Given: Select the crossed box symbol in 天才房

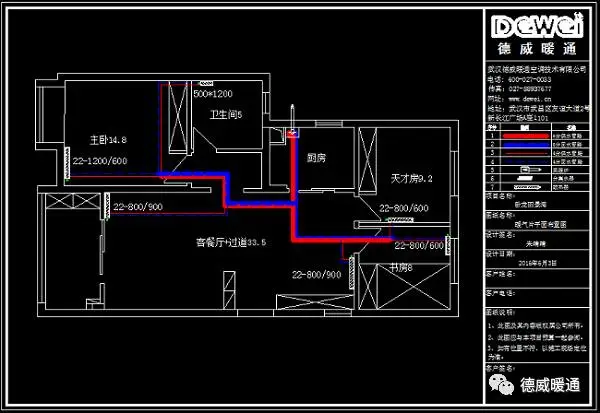Looking at the screenshot, I should (368, 159).
